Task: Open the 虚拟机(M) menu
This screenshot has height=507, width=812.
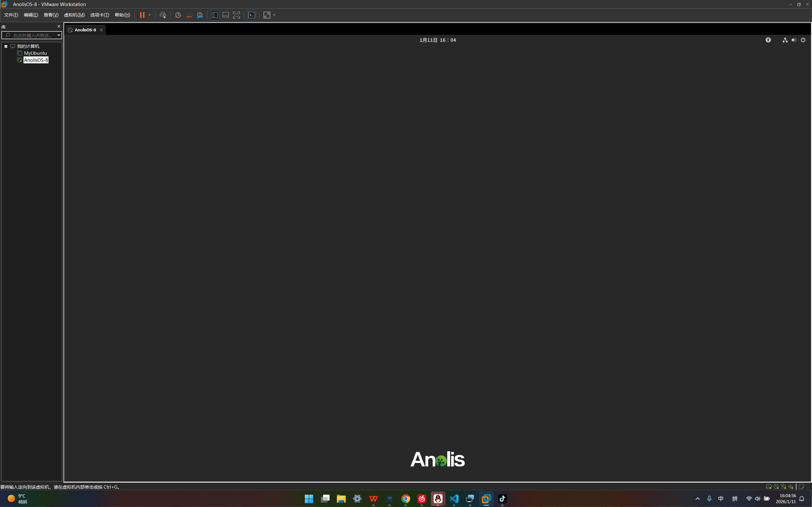Action: click(74, 15)
